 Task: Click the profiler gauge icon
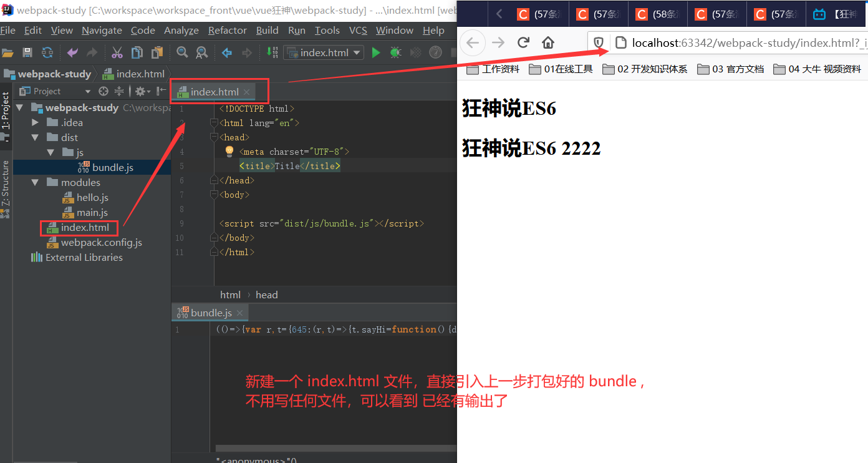click(436, 52)
